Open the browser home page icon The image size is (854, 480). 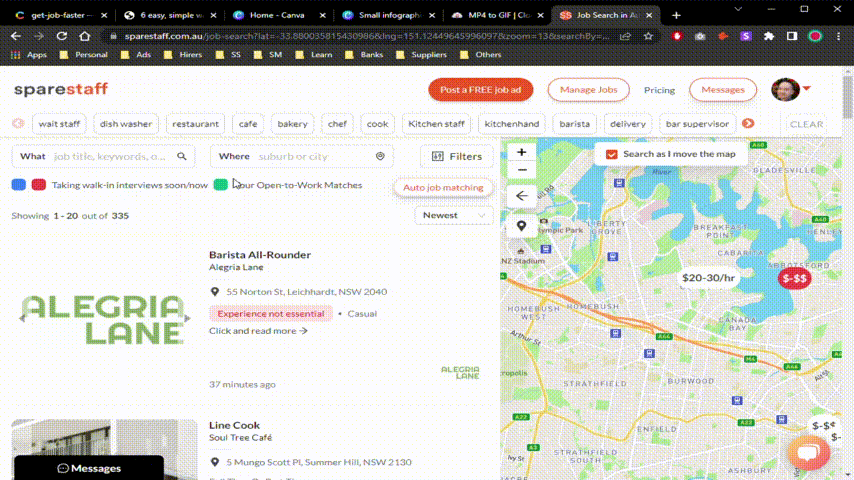coord(84,36)
